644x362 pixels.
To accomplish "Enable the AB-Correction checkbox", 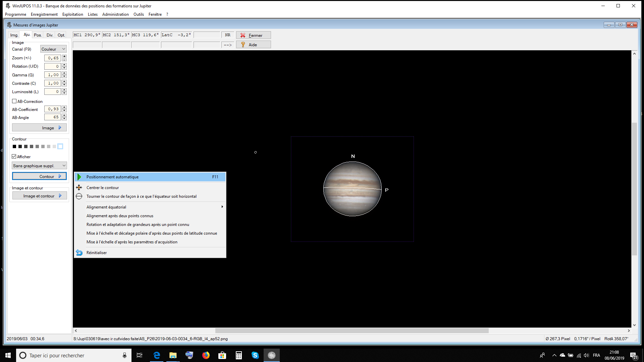I will coord(14,101).
